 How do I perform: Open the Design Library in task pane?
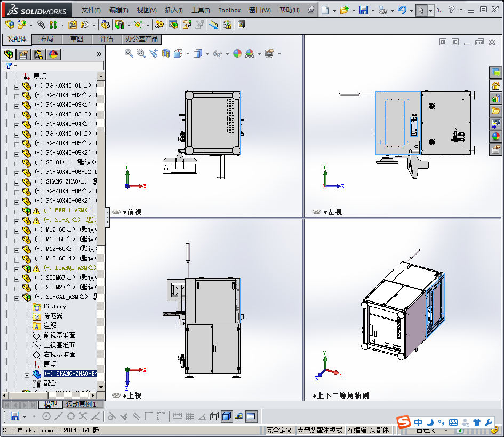point(495,98)
